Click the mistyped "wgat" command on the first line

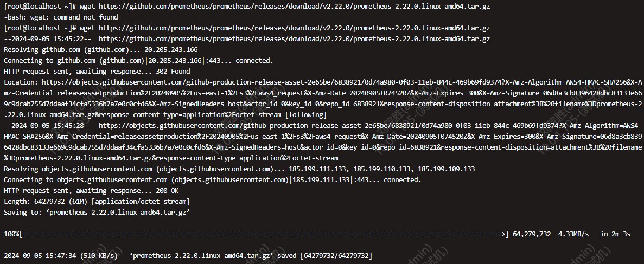pyautogui.click(x=84, y=6)
